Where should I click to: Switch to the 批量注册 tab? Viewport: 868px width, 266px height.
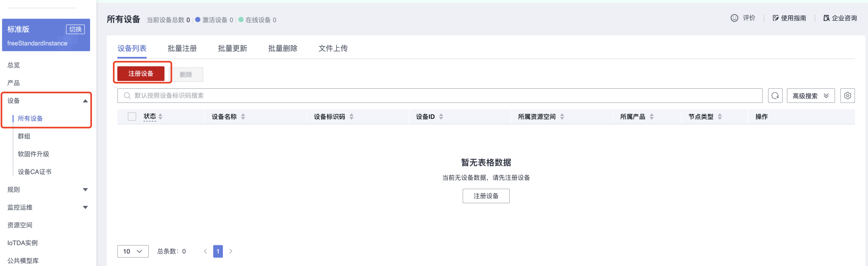[182, 48]
